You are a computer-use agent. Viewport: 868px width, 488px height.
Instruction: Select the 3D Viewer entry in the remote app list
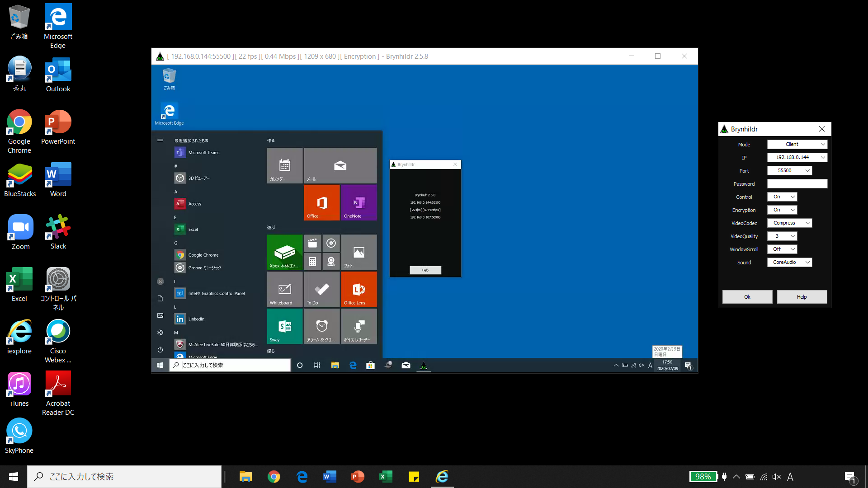coord(216,178)
